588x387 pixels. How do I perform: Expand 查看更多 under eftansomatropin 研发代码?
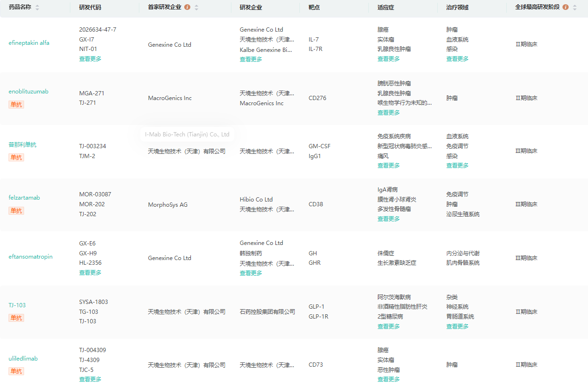90,273
